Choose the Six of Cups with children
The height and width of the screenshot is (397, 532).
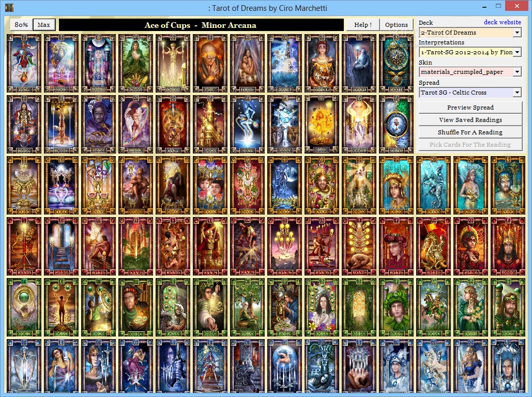[210, 185]
